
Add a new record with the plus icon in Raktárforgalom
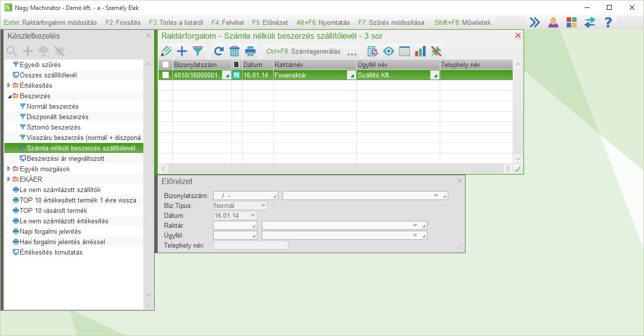(x=182, y=51)
